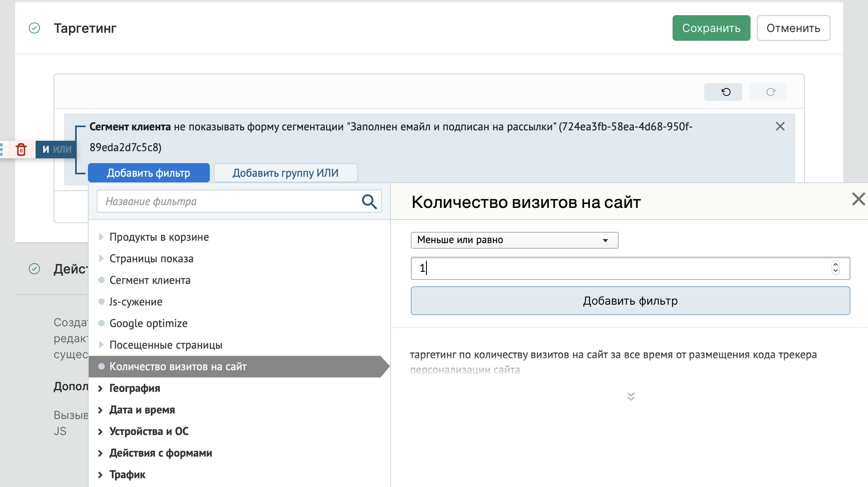
Task: Click the таргетинг по количеству визитов description
Action: 613,362
